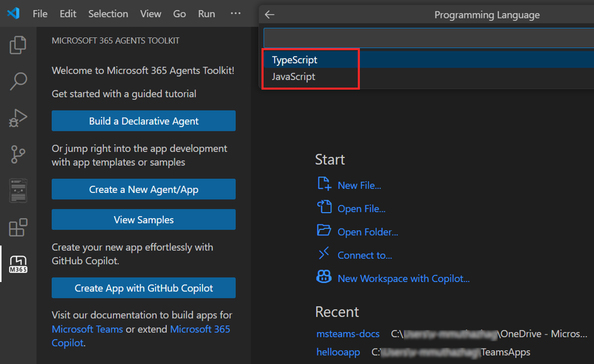Click Build a Declarative Agent button
Screen dimensions: 594x364
click(x=144, y=121)
